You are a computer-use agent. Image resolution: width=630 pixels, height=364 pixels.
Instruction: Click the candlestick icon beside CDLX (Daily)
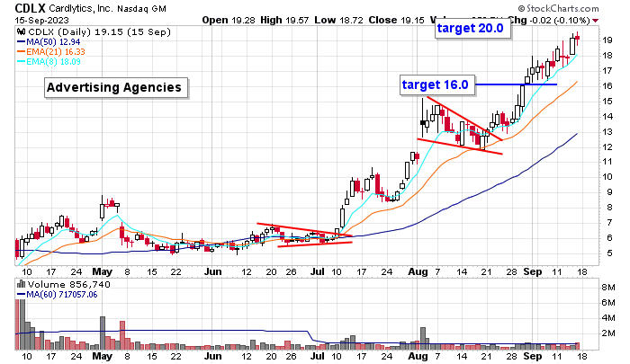point(22,32)
